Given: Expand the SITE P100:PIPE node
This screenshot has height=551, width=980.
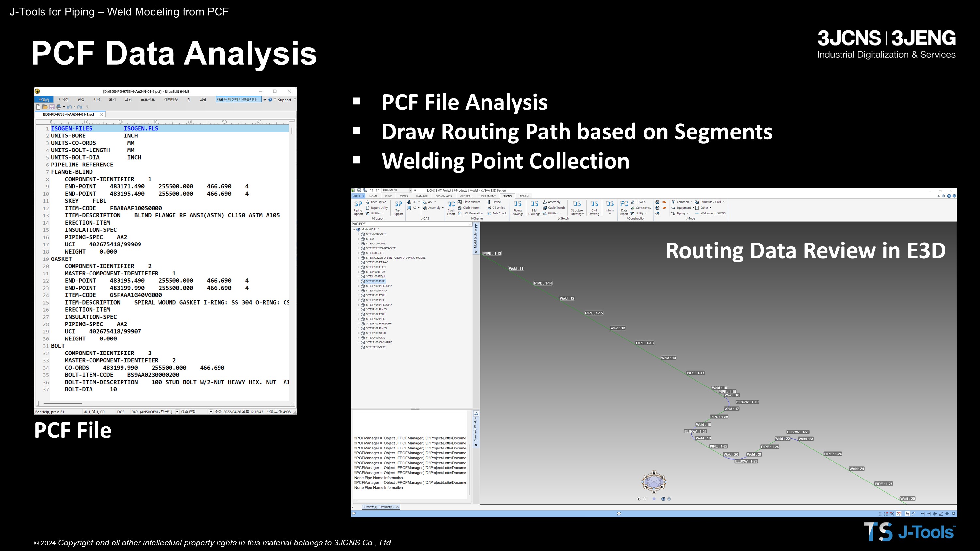Looking at the screenshot, I should (x=358, y=281).
